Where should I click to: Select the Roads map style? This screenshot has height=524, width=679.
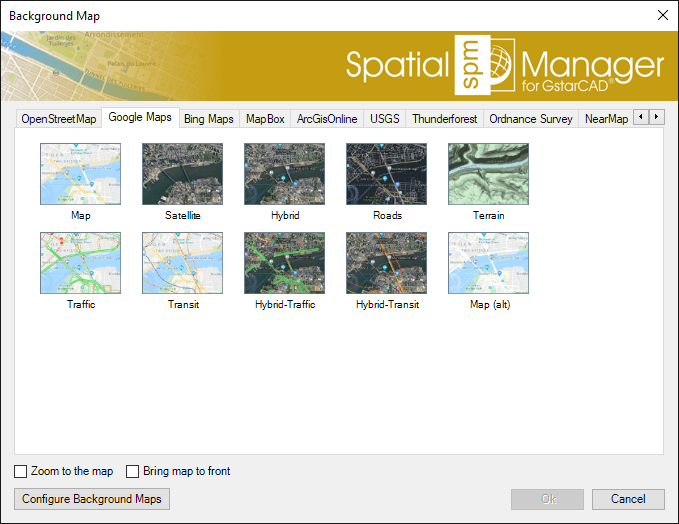[x=386, y=174]
